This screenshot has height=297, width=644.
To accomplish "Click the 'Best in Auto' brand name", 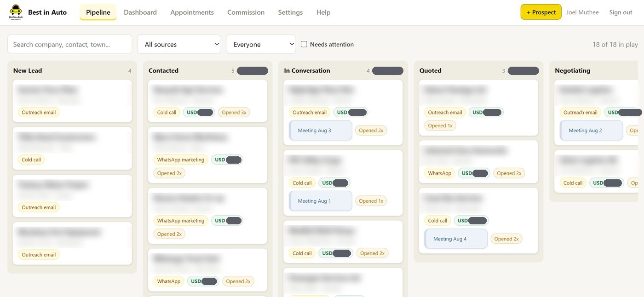I will (x=47, y=12).
